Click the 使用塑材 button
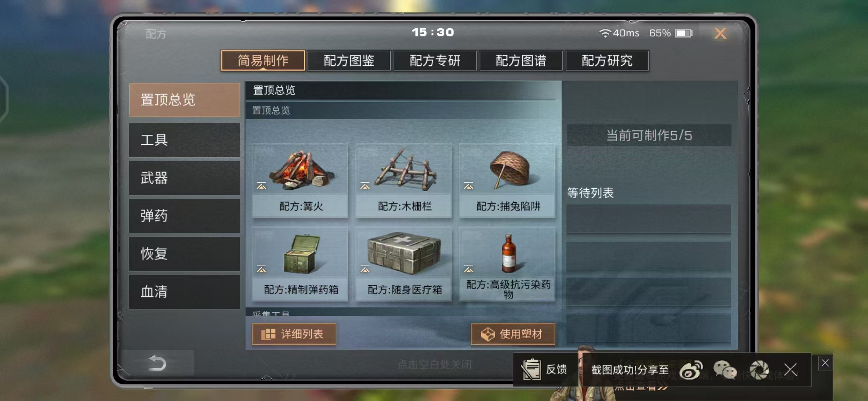The height and width of the screenshot is (401, 868). (x=513, y=334)
